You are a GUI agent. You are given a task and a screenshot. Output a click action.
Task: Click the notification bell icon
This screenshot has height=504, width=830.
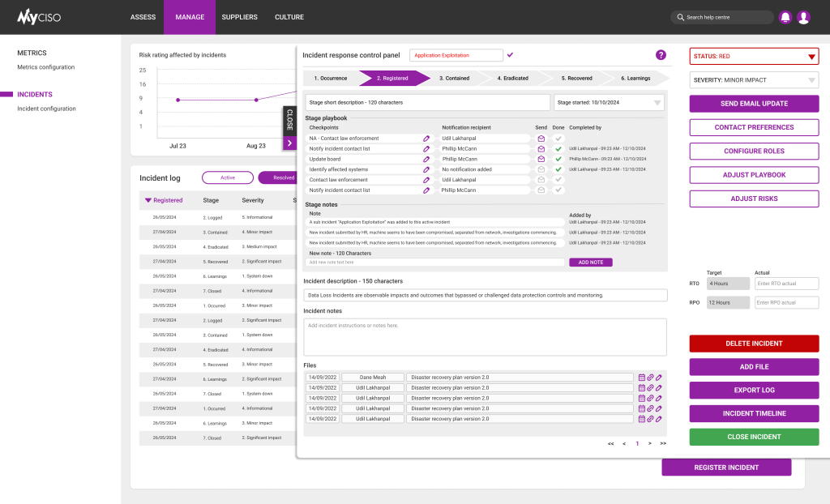point(785,16)
